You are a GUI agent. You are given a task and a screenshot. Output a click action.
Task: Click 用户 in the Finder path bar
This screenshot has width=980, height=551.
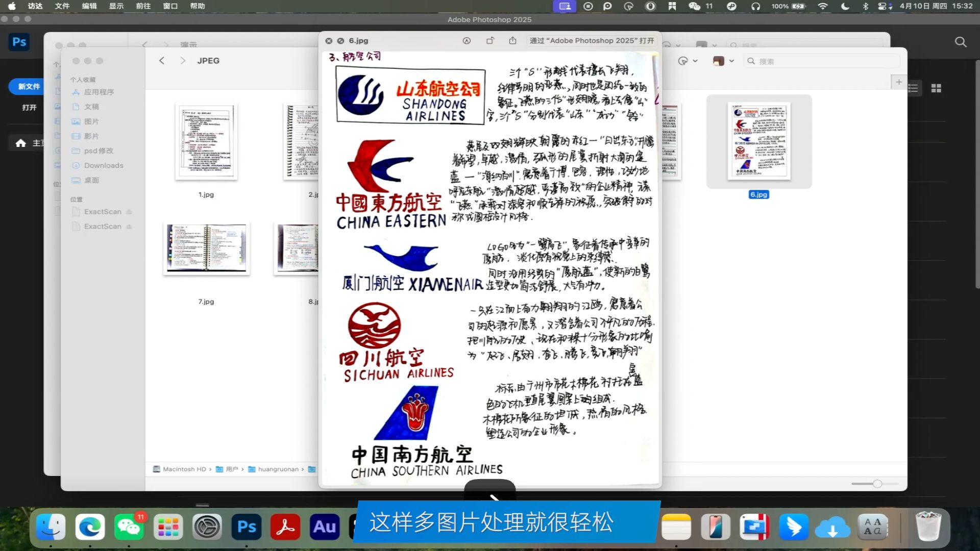pyautogui.click(x=227, y=469)
